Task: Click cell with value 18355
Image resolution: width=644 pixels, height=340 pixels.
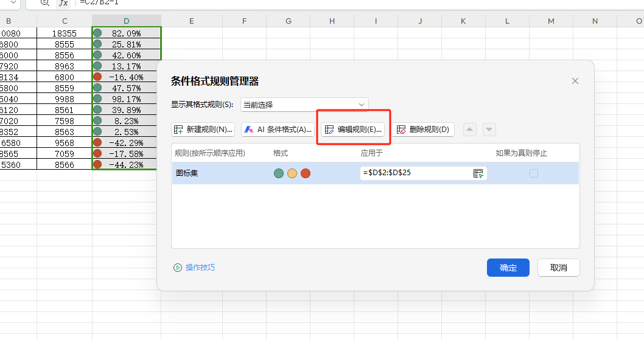Action: (65, 33)
